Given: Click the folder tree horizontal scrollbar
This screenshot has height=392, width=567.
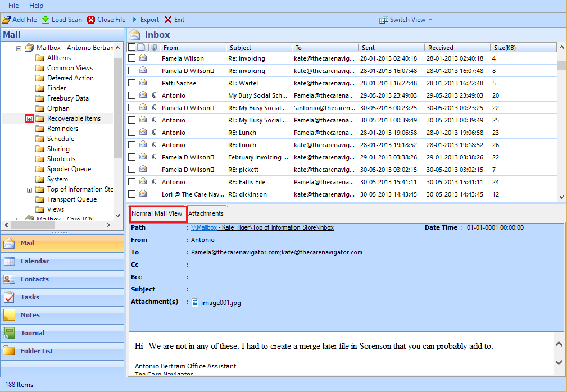Looking at the screenshot, I should 34,225.
